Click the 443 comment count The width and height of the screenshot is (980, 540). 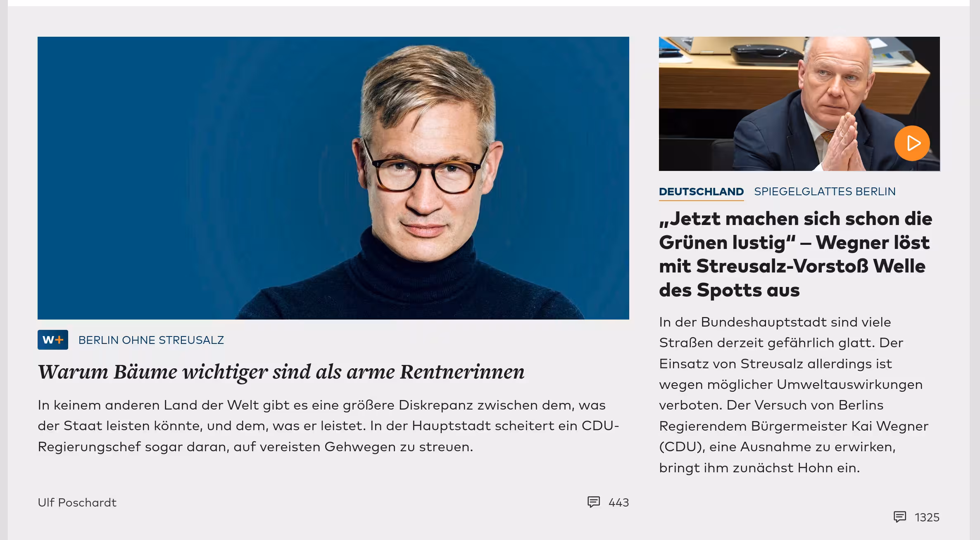618,502
